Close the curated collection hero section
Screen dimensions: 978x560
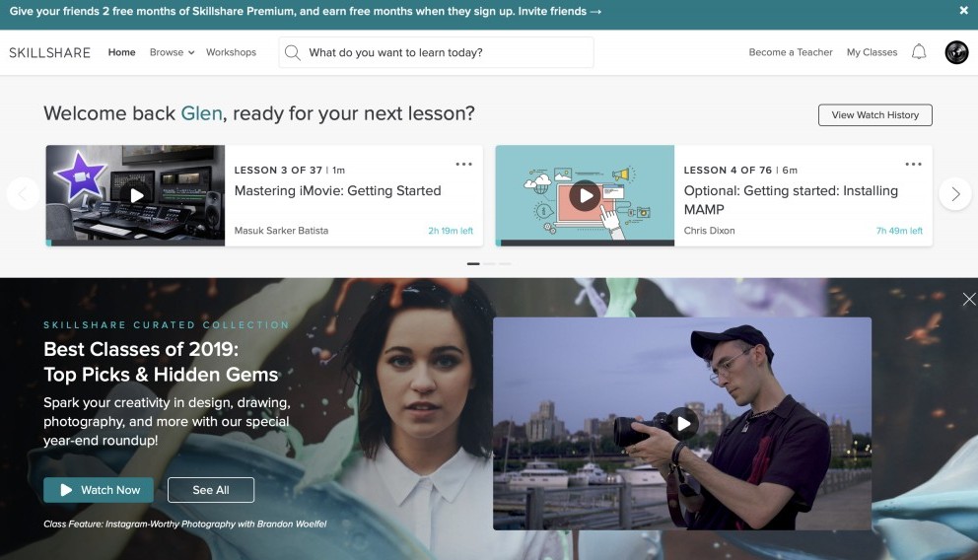(x=969, y=300)
